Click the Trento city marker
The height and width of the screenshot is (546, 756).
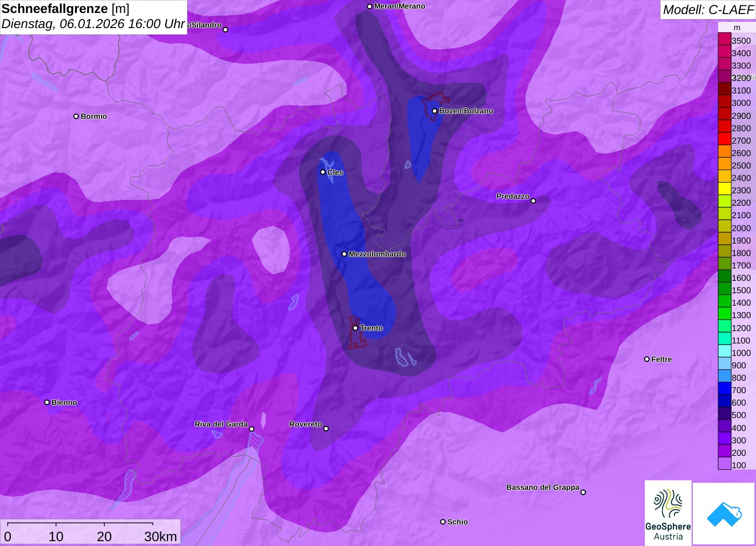pyautogui.click(x=355, y=328)
